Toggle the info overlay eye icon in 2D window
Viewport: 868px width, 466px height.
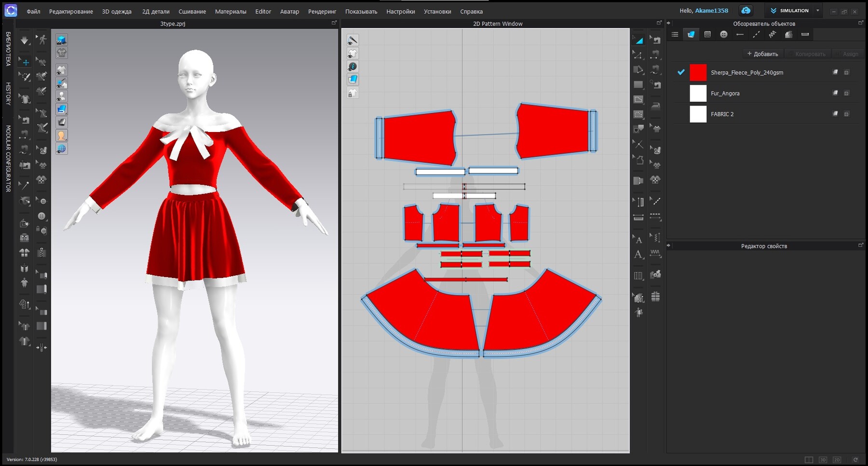point(353,67)
